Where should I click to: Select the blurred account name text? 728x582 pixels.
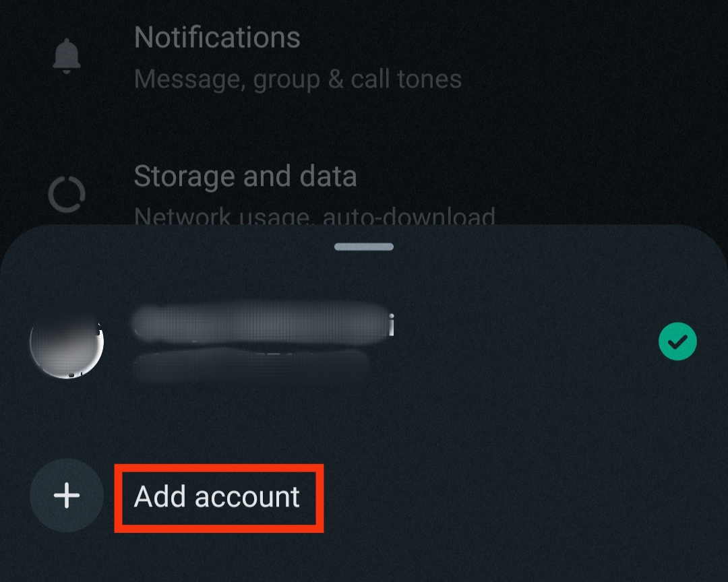(x=262, y=323)
